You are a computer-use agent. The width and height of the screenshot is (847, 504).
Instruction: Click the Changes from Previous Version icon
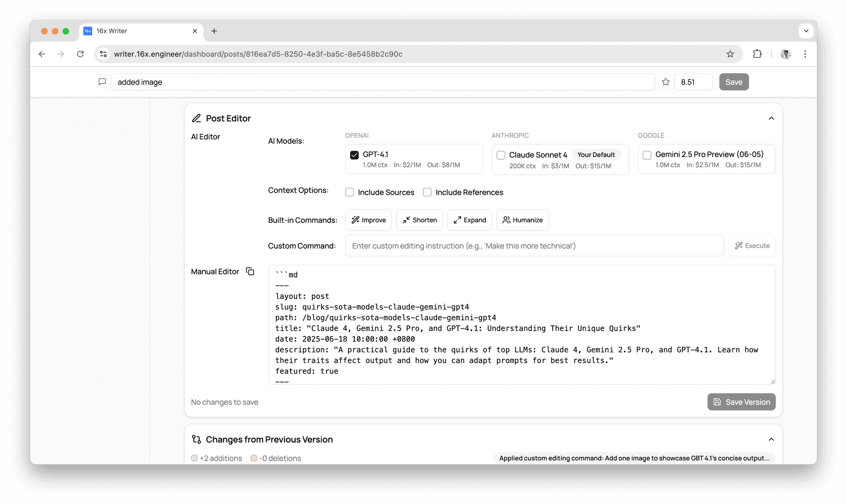click(196, 439)
